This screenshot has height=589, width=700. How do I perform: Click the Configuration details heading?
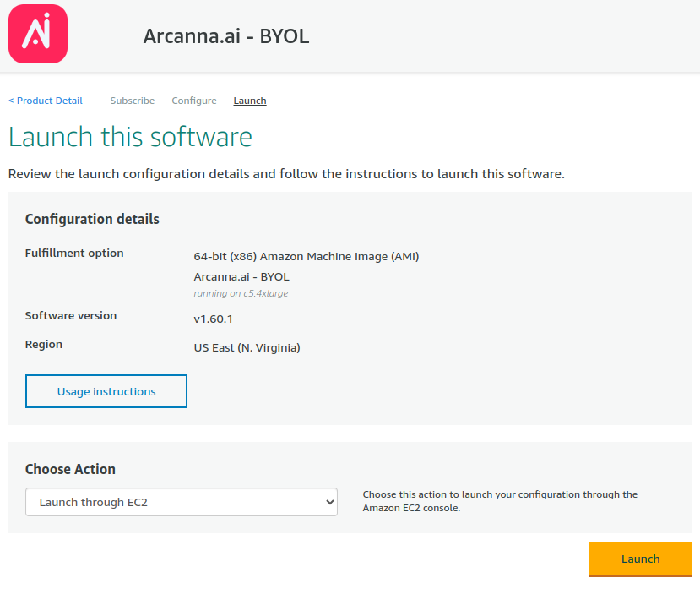click(92, 219)
